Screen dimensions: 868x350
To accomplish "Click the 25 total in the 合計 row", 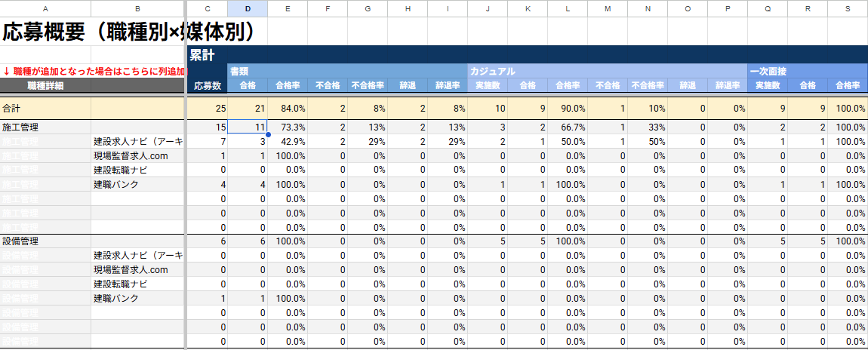I will [x=208, y=109].
